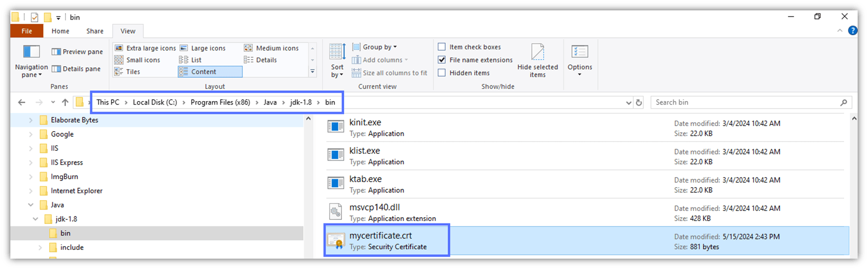Select Content layout option
868x269 pixels.
tap(210, 72)
